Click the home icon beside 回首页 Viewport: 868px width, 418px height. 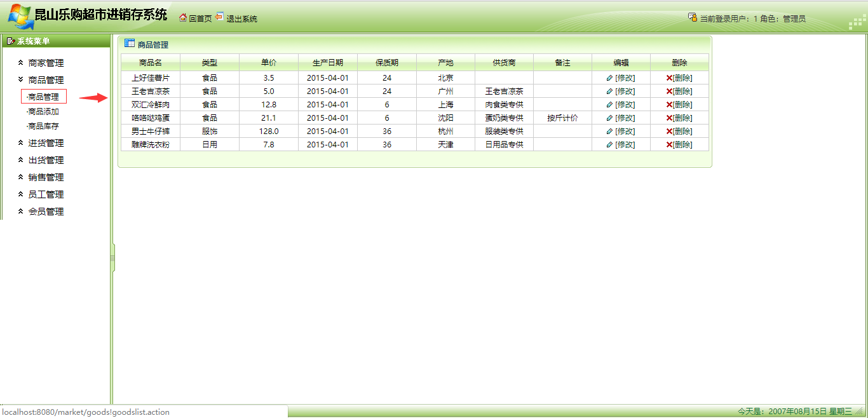click(x=183, y=18)
